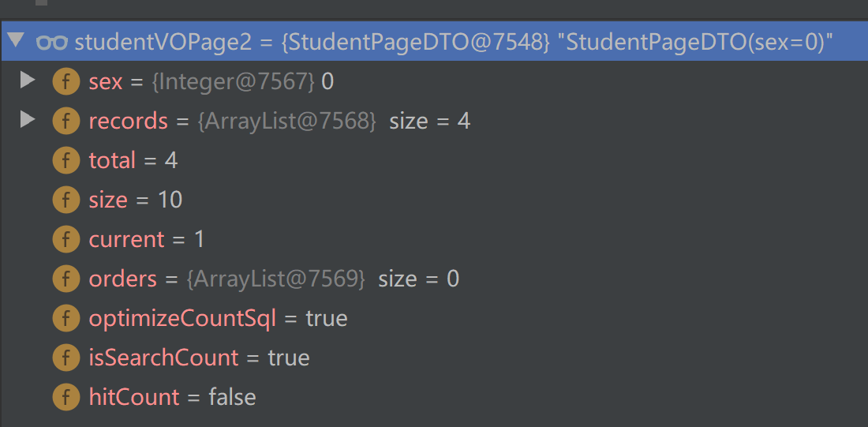Image resolution: width=868 pixels, height=427 pixels.
Task: Click field icon beside sex
Action: tap(65, 82)
